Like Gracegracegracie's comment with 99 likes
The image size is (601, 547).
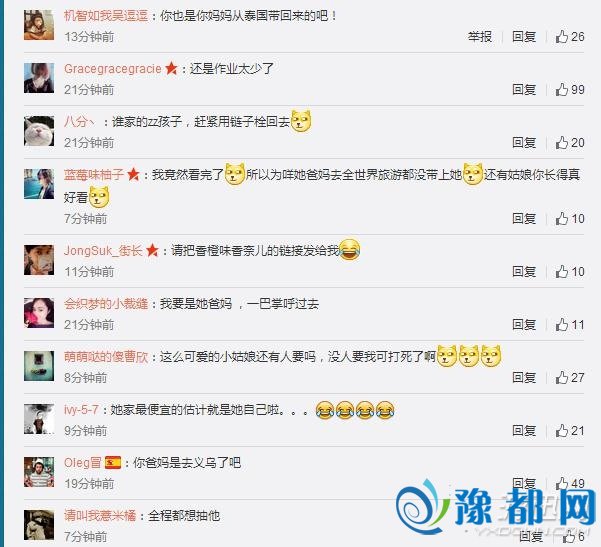click(570, 90)
